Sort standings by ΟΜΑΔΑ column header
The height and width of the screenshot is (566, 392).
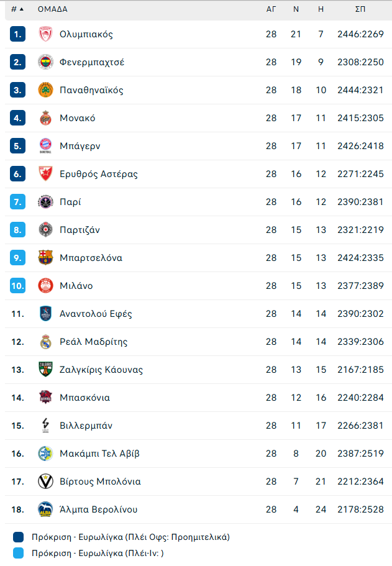point(53,9)
